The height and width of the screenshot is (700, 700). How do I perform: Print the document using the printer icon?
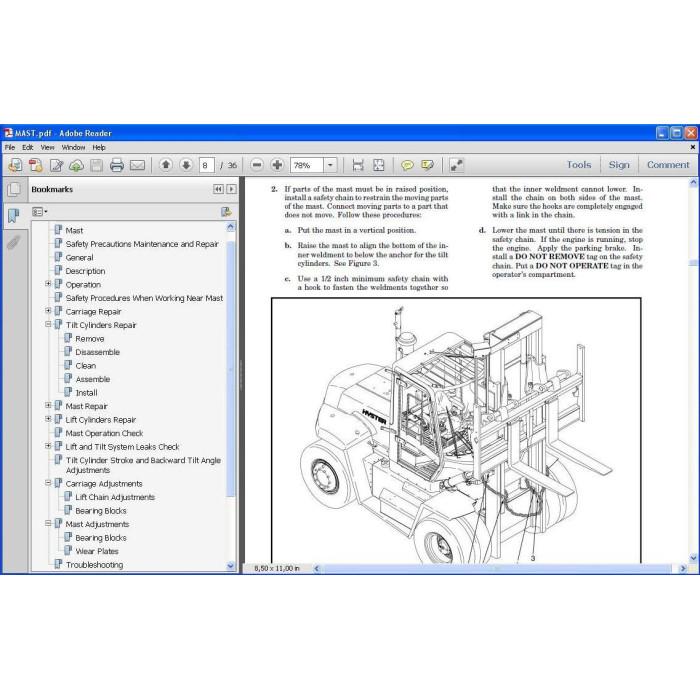pyautogui.click(x=117, y=165)
